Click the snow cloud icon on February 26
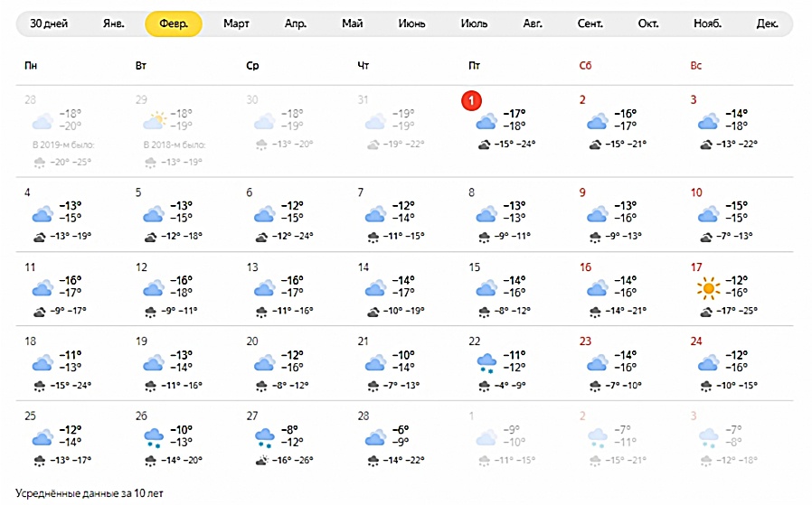Screen dimensions: 812x505 tap(153, 437)
